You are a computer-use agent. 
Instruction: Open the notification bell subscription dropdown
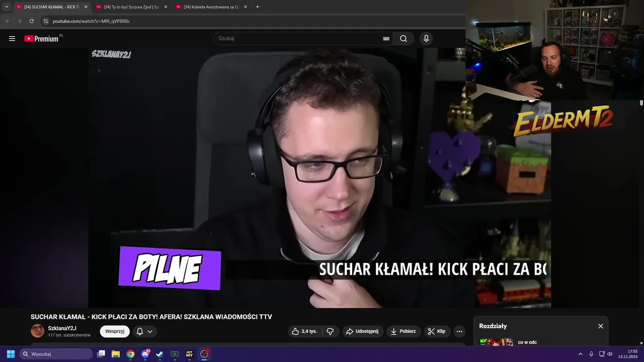(x=144, y=331)
